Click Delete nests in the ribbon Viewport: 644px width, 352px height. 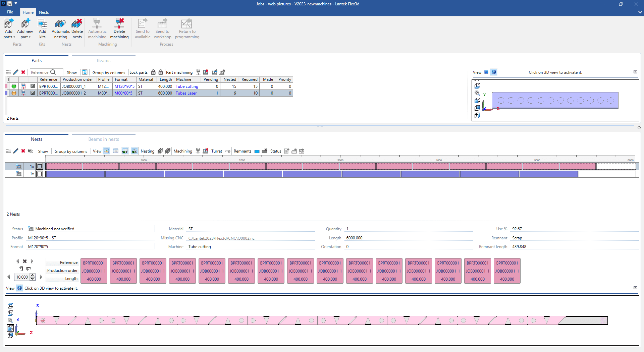click(x=77, y=29)
